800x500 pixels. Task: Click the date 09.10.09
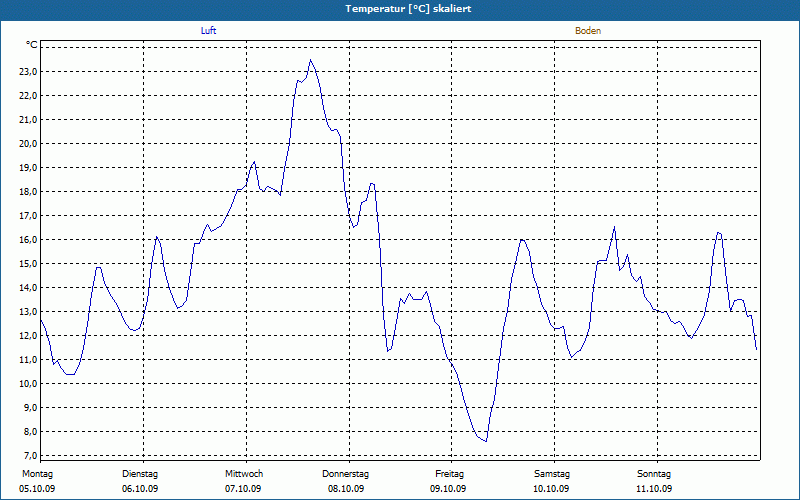[x=448, y=489]
